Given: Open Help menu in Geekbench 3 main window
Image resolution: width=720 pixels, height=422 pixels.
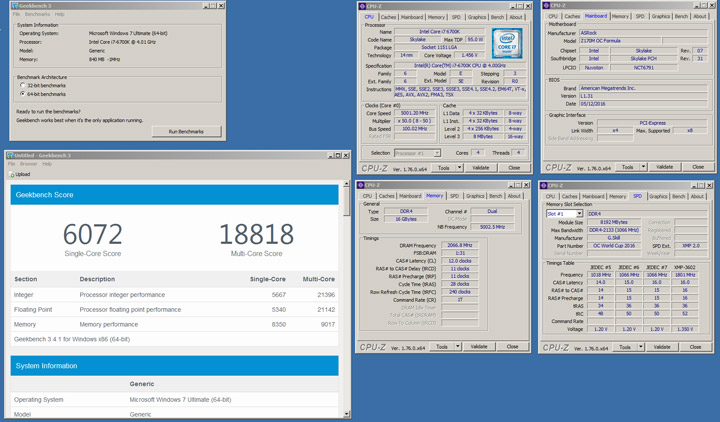Looking at the screenshot, I should [x=60, y=14].
